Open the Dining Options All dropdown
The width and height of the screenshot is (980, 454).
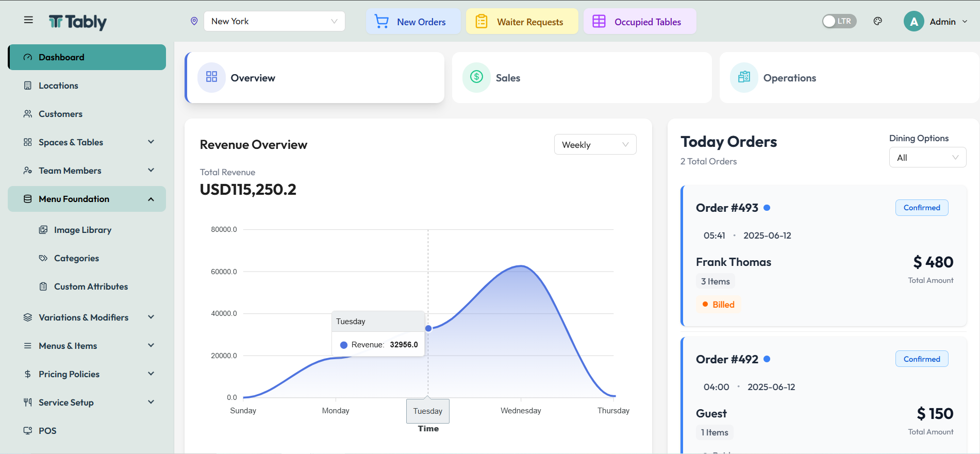(x=928, y=158)
